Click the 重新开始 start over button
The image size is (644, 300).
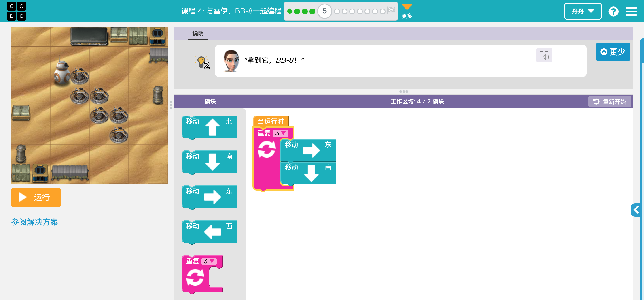pyautogui.click(x=609, y=102)
